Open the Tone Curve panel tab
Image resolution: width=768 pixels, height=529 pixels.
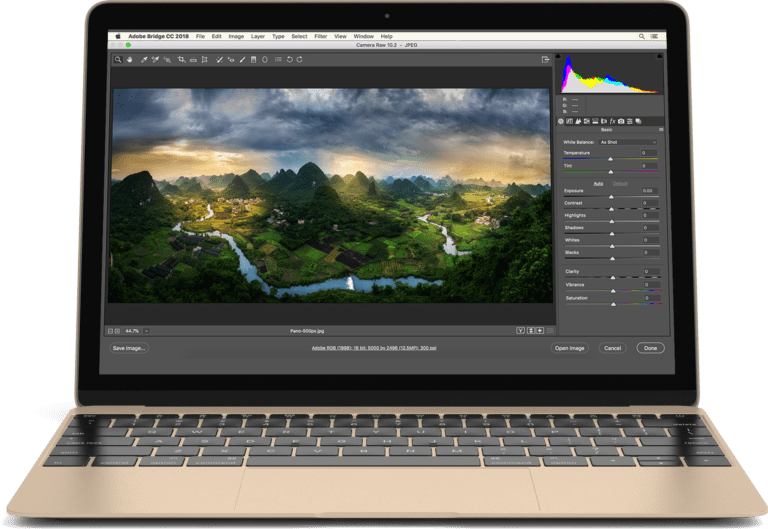pos(569,121)
